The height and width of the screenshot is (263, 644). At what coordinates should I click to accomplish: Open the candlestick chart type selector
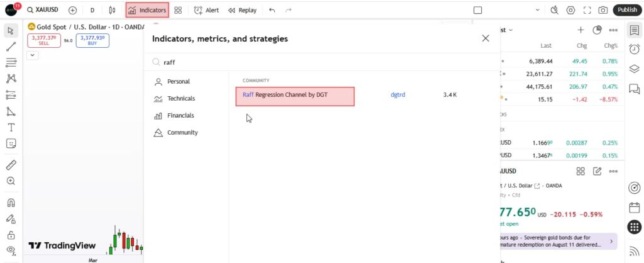[112, 10]
